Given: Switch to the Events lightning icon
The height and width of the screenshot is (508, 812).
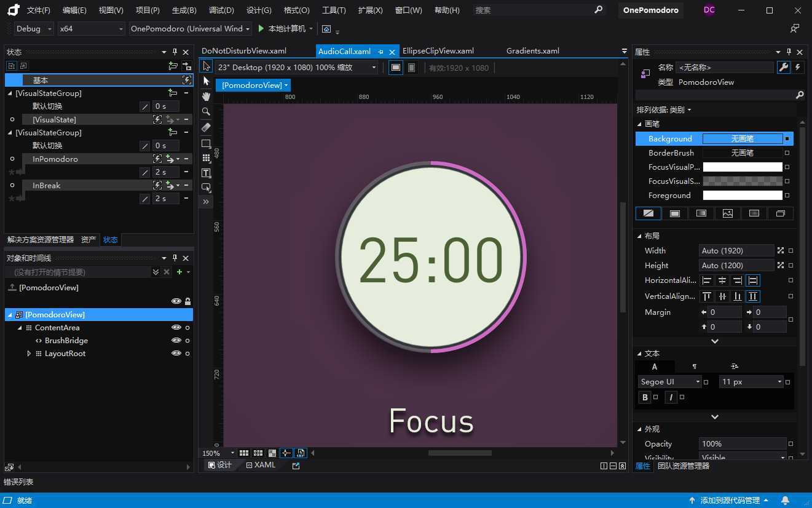Looking at the screenshot, I should pyautogui.click(x=798, y=67).
